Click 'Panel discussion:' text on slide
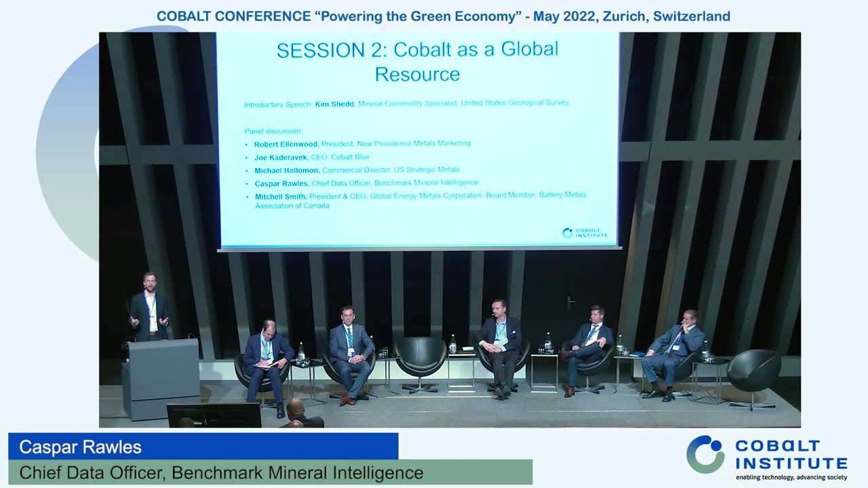Viewport: 868px width, 488px height. (273, 131)
